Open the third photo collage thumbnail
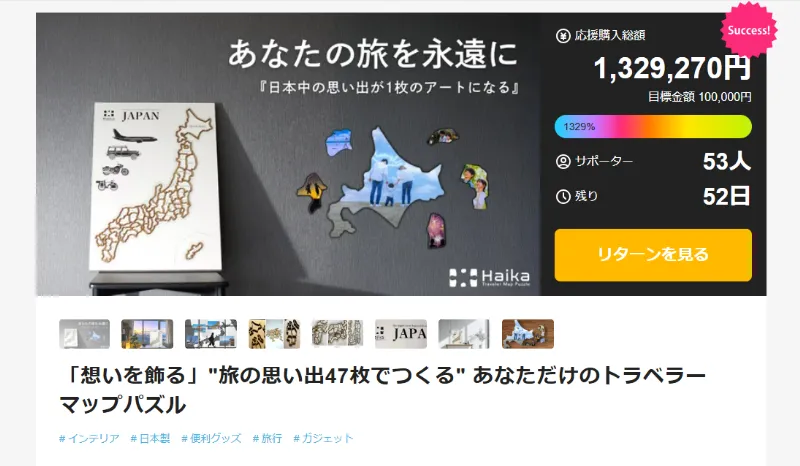The width and height of the screenshot is (800, 466). click(x=211, y=334)
